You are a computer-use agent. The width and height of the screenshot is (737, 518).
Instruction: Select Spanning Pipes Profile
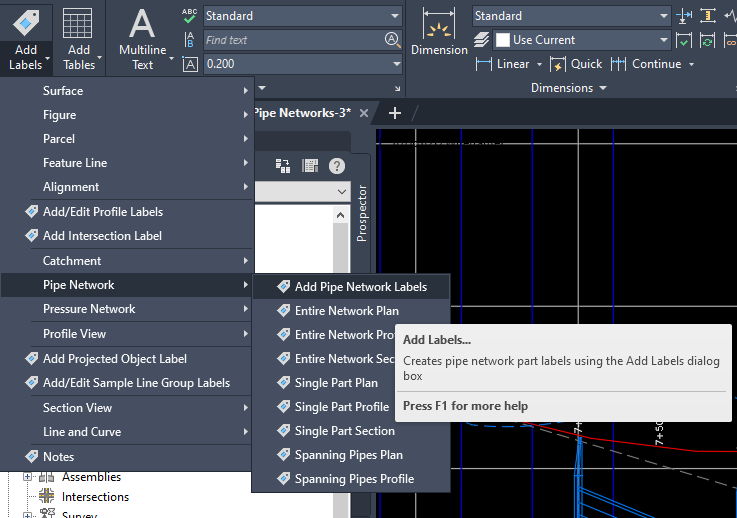(351, 479)
